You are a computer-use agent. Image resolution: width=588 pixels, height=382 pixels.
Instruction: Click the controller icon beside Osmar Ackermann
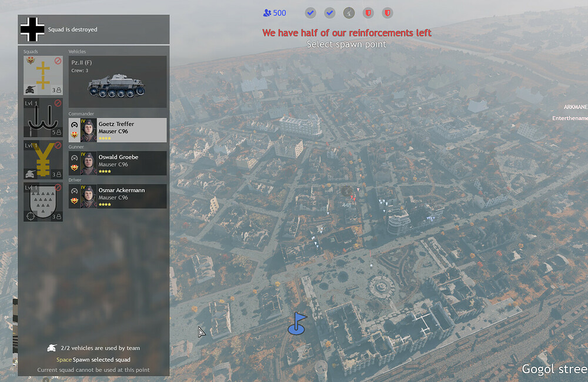74,191
